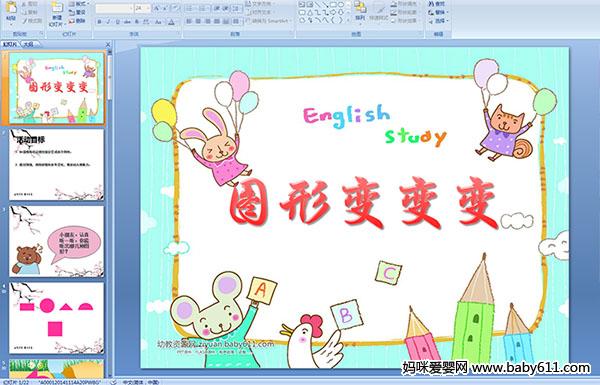Toggle Strikethrough formatting
This screenshot has height=385, width=600.
(x=127, y=22)
